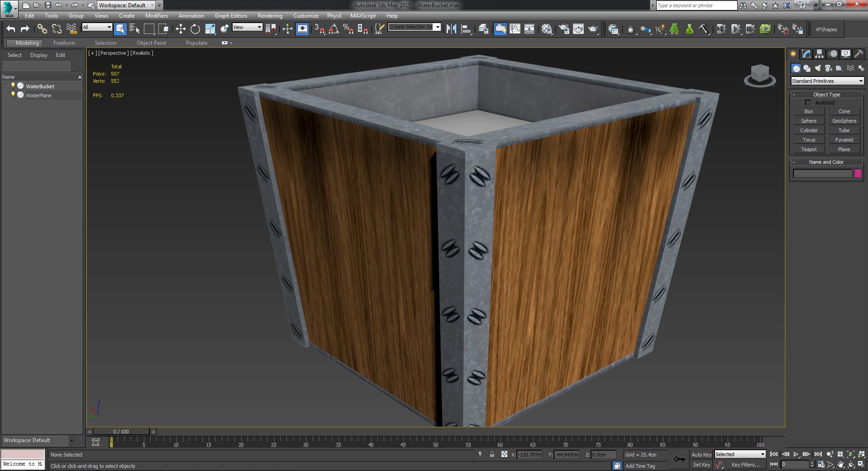
Task: Open Create Selection Set dropdown
Action: pyautogui.click(x=414, y=27)
